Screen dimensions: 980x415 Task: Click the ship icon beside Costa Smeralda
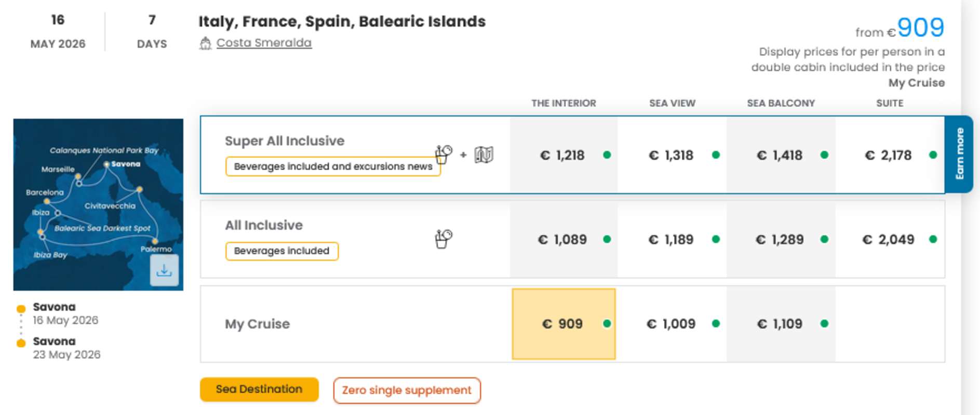click(x=206, y=44)
